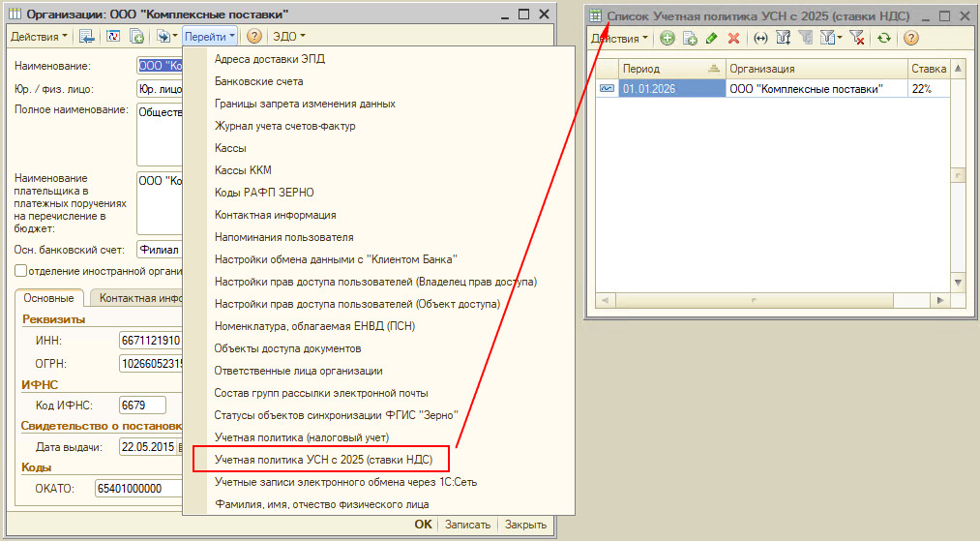980x541 pixels.
Task: Open Ответственные лица организации
Action: (298, 371)
